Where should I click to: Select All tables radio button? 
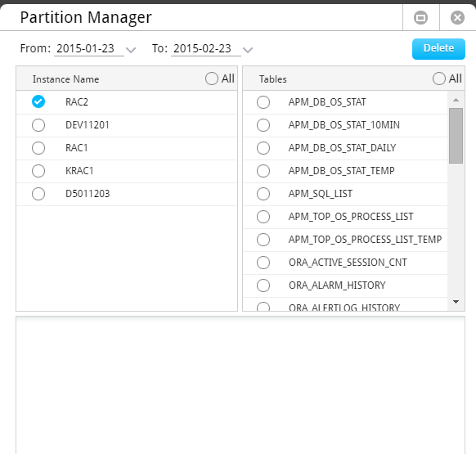pyautogui.click(x=439, y=79)
